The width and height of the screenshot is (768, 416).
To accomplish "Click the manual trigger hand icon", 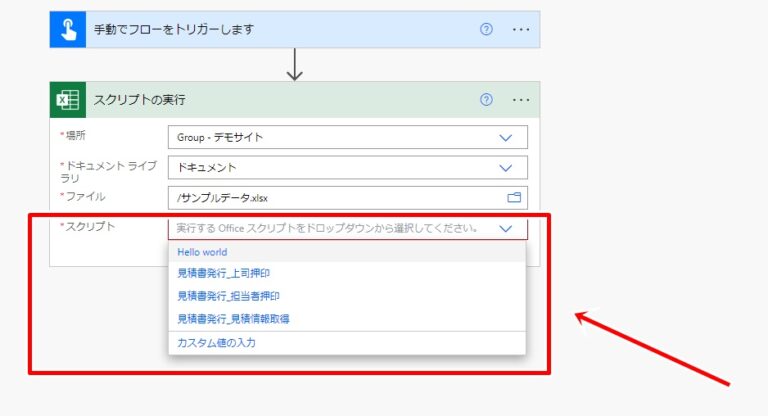I will point(68,29).
